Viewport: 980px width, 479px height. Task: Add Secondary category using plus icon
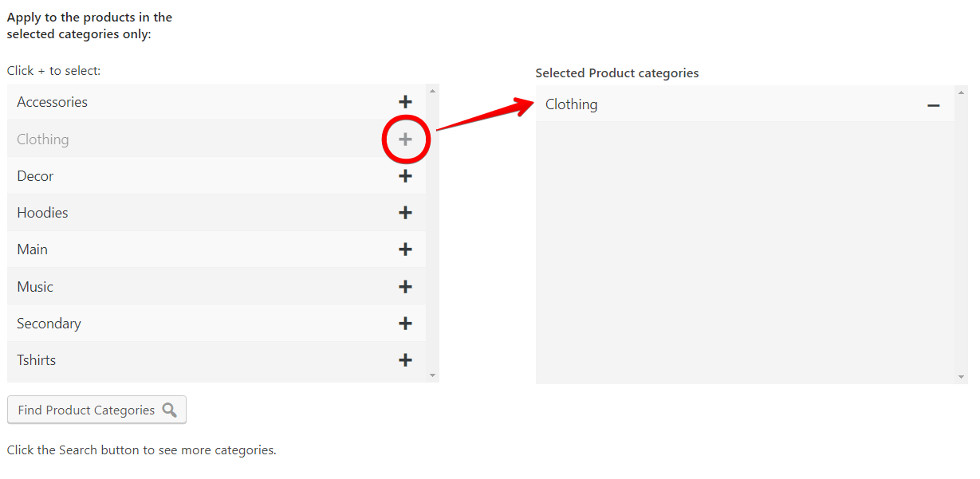[x=405, y=323]
